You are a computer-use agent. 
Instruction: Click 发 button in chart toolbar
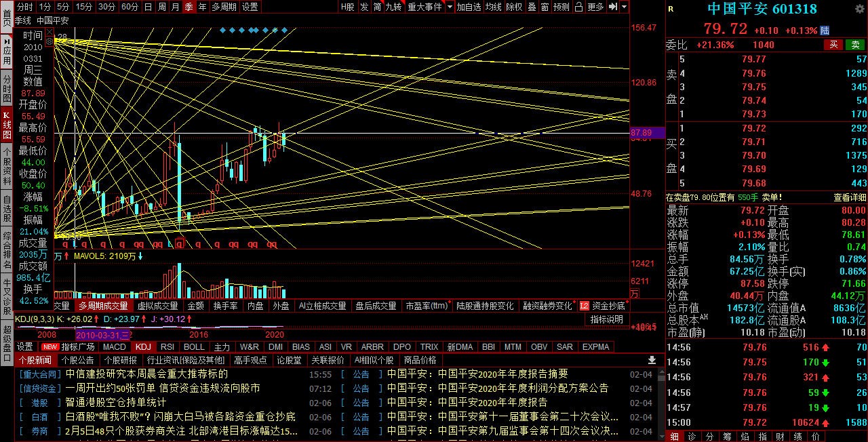point(364,7)
